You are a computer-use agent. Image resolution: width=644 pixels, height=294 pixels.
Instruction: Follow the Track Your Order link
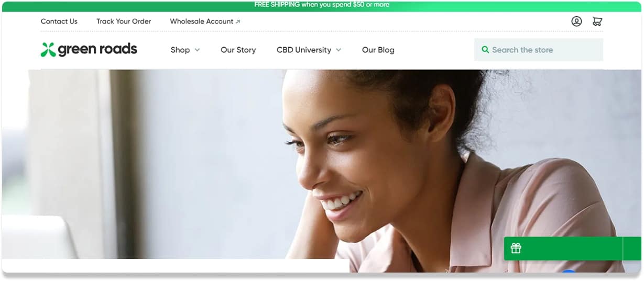124,21
